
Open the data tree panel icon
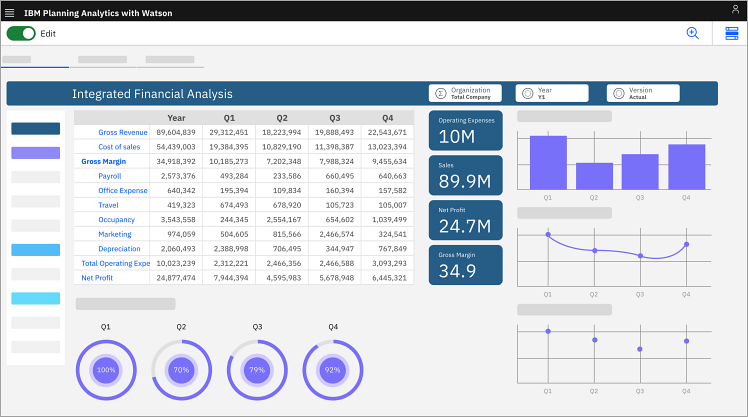point(732,34)
